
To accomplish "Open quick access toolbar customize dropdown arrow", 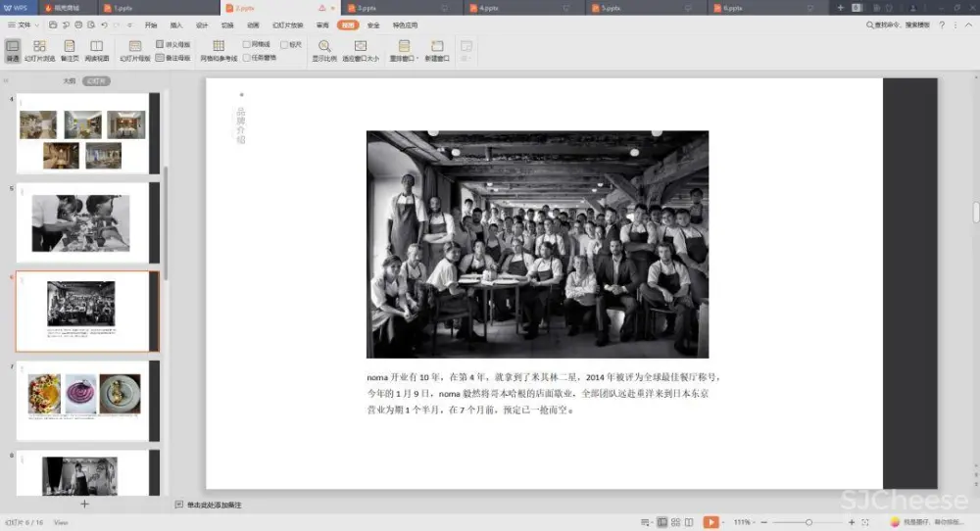I will 130,25.
